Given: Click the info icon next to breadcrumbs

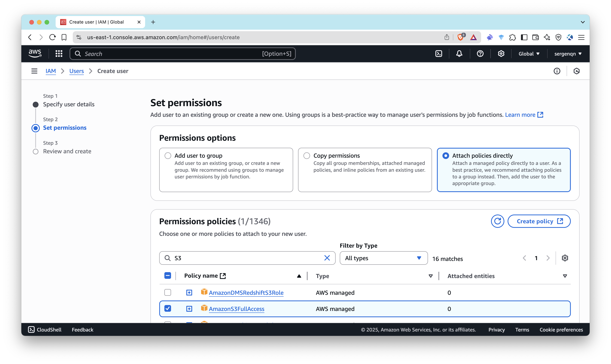Looking at the screenshot, I should pos(557,71).
